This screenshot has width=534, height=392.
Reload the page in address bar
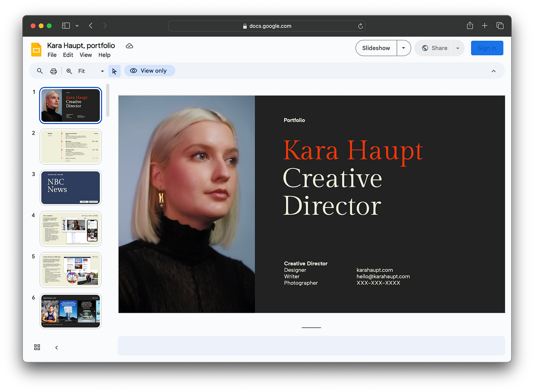click(360, 26)
